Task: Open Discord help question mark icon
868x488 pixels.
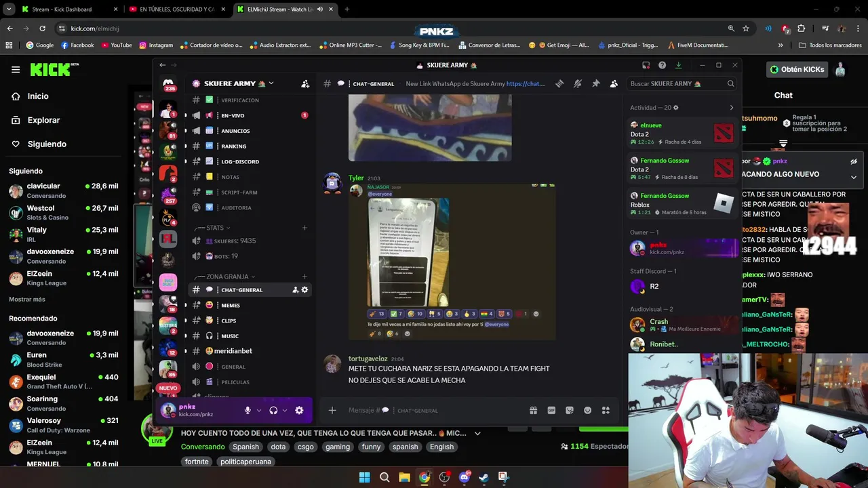Action: (x=662, y=65)
